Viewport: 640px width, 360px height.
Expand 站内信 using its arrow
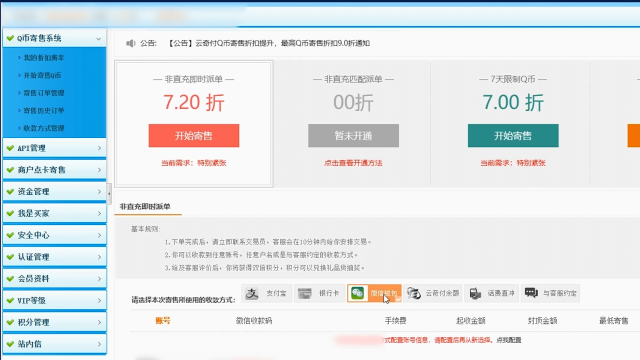pyautogui.click(x=99, y=344)
